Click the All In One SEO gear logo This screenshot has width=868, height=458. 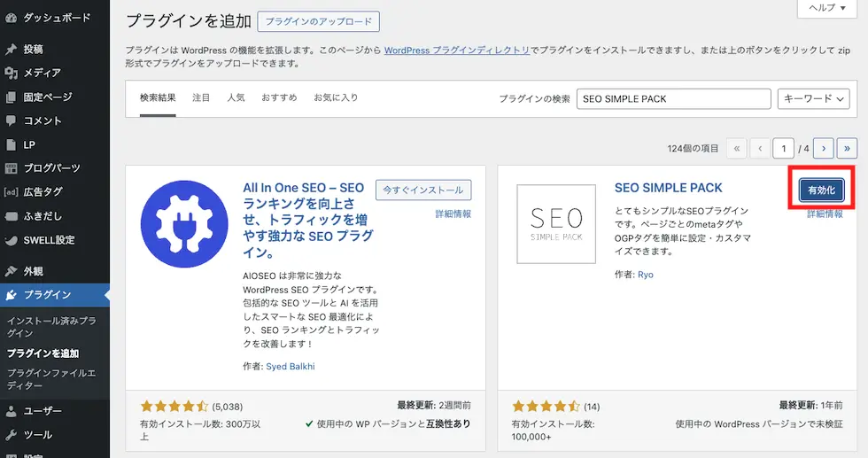click(x=184, y=224)
